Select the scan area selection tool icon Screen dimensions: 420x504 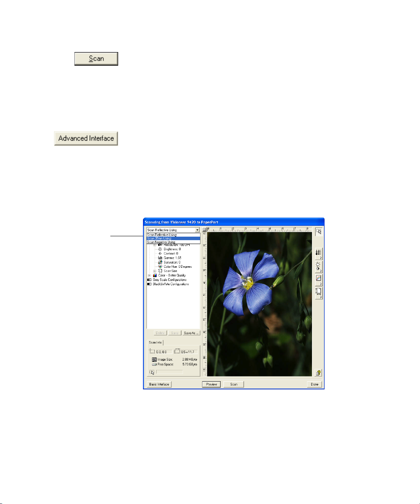coord(319,232)
